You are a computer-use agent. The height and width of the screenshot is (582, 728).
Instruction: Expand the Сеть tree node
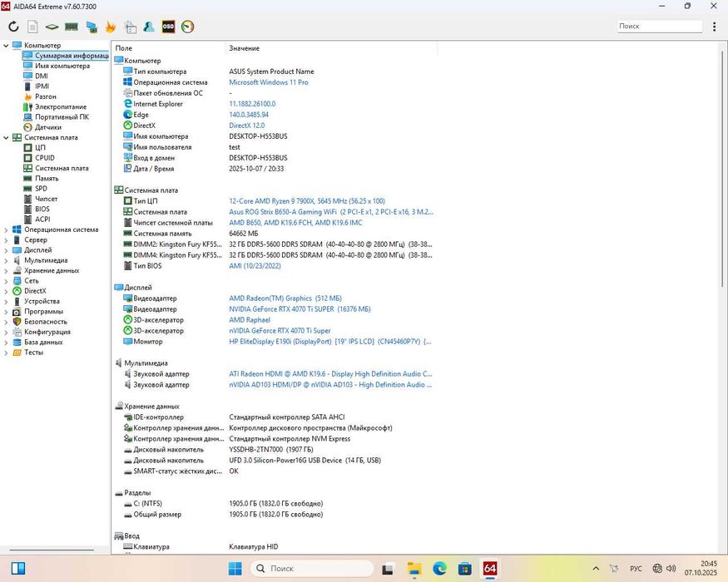pos(6,281)
